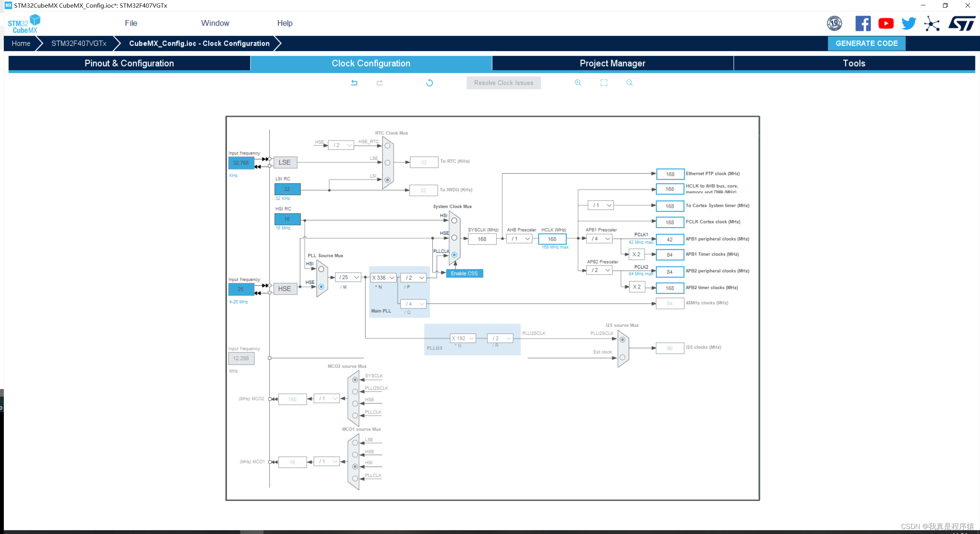Open the Help menu

pos(285,23)
